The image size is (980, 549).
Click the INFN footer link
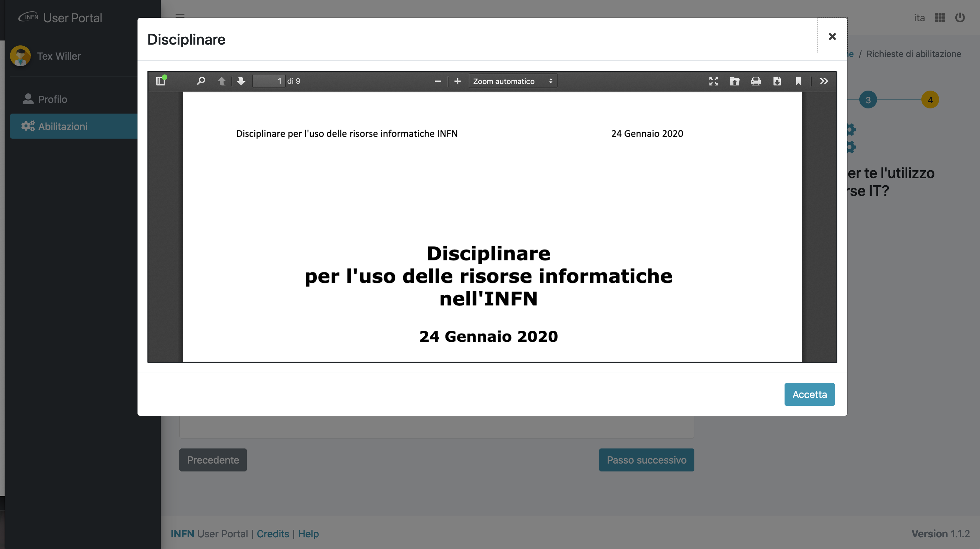click(182, 534)
